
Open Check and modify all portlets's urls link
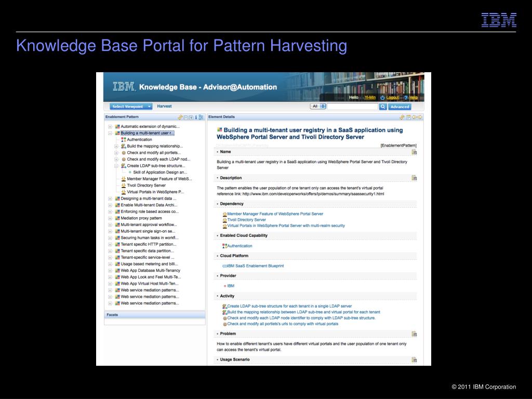283,324
